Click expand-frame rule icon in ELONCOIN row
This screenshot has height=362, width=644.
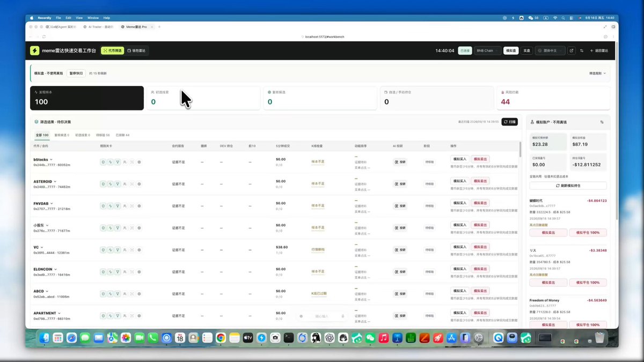[x=132, y=271]
